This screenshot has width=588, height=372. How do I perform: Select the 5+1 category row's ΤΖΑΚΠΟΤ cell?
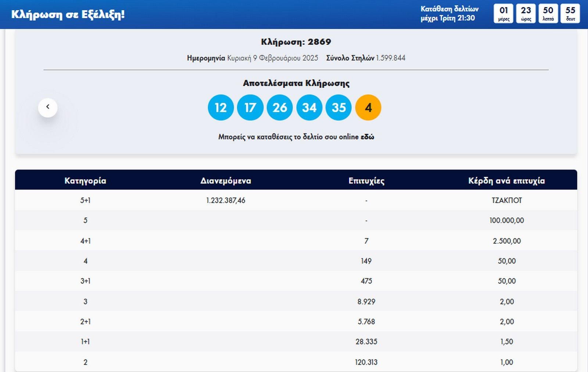pyautogui.click(x=507, y=201)
